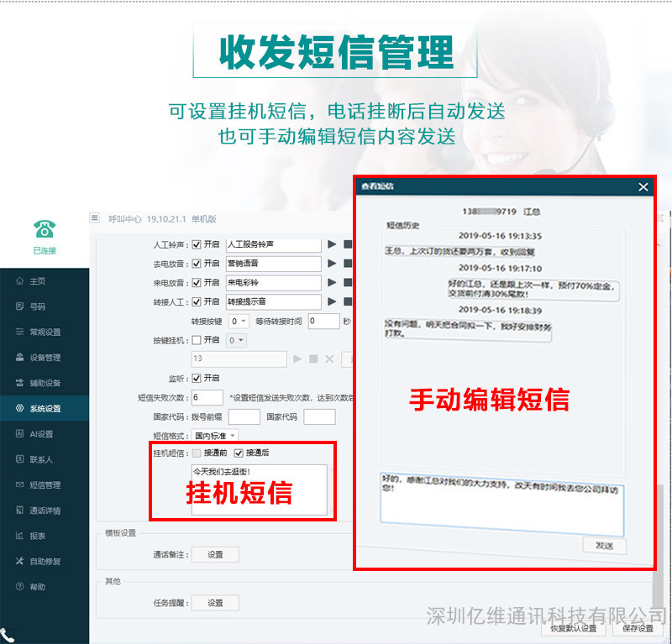
Task: Open the 按键挂机 key dropdown
Action: tap(236, 340)
